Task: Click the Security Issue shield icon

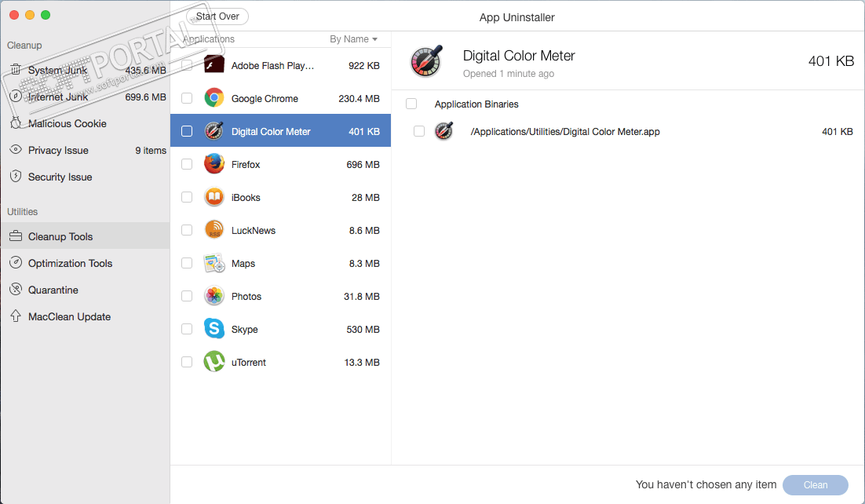Action: 16,177
